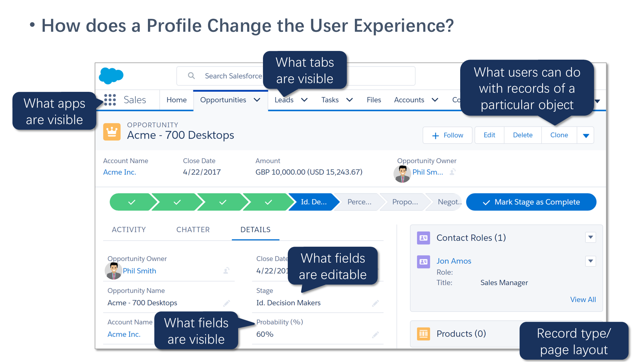Change owner icon beside Phil Smith
This screenshot has height=362, width=644.
tap(227, 270)
